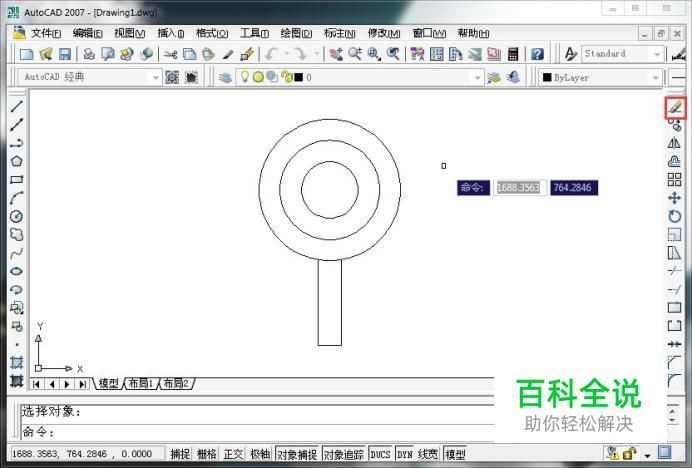Image resolution: width=692 pixels, height=468 pixels.
Task: Select the Move modify tool
Action: [674, 198]
